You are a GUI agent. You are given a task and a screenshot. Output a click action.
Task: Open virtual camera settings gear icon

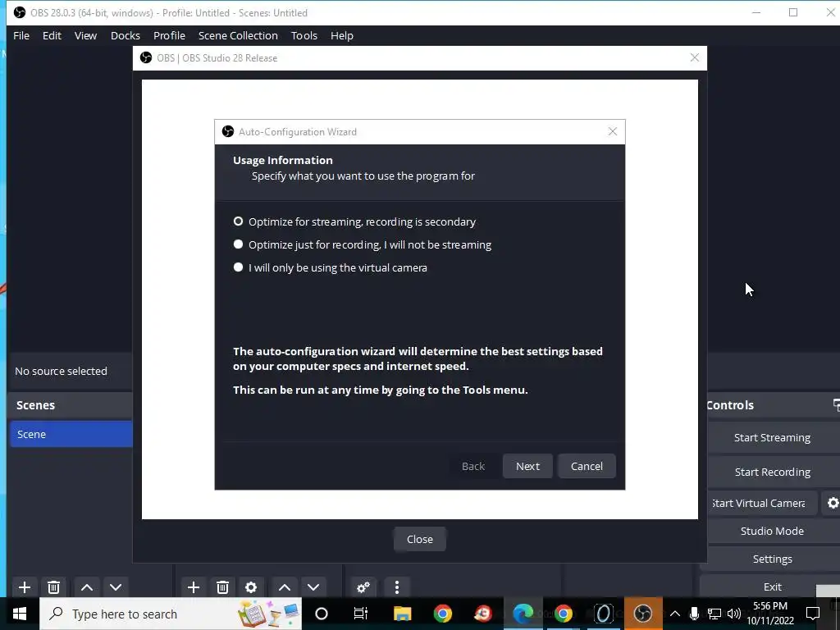[x=833, y=503]
